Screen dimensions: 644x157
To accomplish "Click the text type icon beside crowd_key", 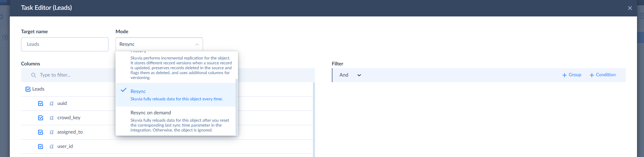I will (51, 118).
